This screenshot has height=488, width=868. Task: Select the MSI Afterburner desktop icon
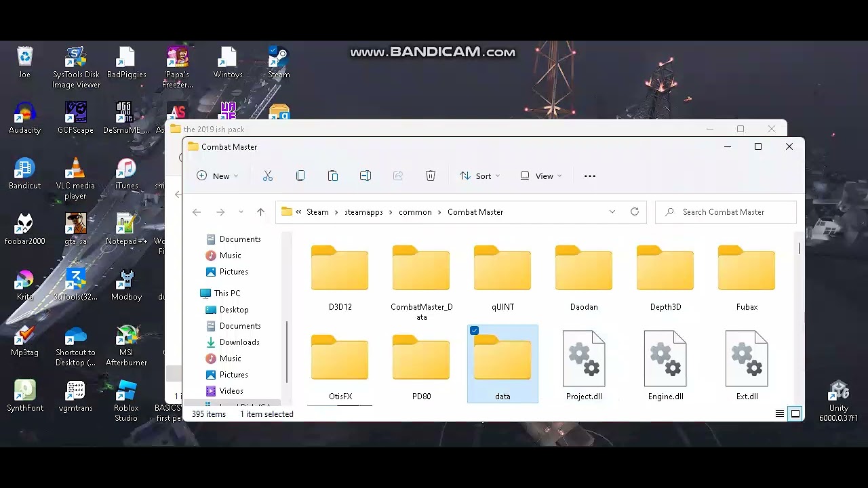pos(126,346)
